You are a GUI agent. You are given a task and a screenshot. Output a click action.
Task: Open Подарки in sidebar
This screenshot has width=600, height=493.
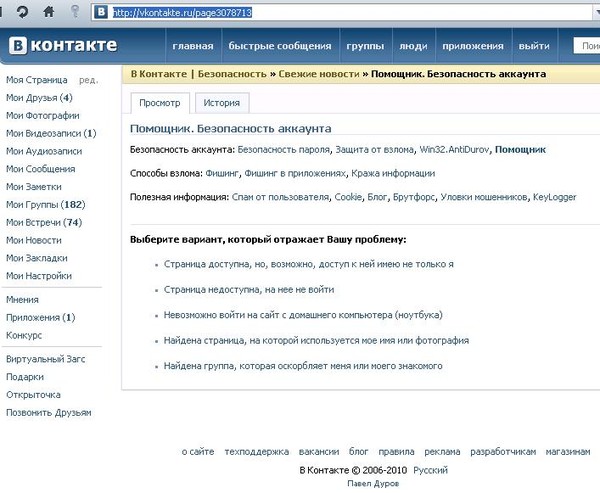click(x=25, y=377)
